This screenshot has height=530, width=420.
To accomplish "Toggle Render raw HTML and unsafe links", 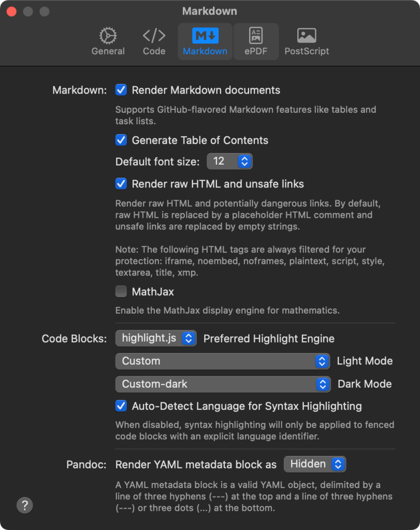I will point(121,184).
